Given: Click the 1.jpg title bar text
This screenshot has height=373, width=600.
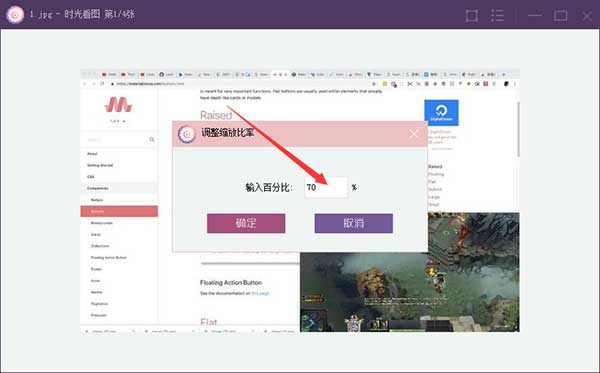Looking at the screenshot, I should 82,15.
